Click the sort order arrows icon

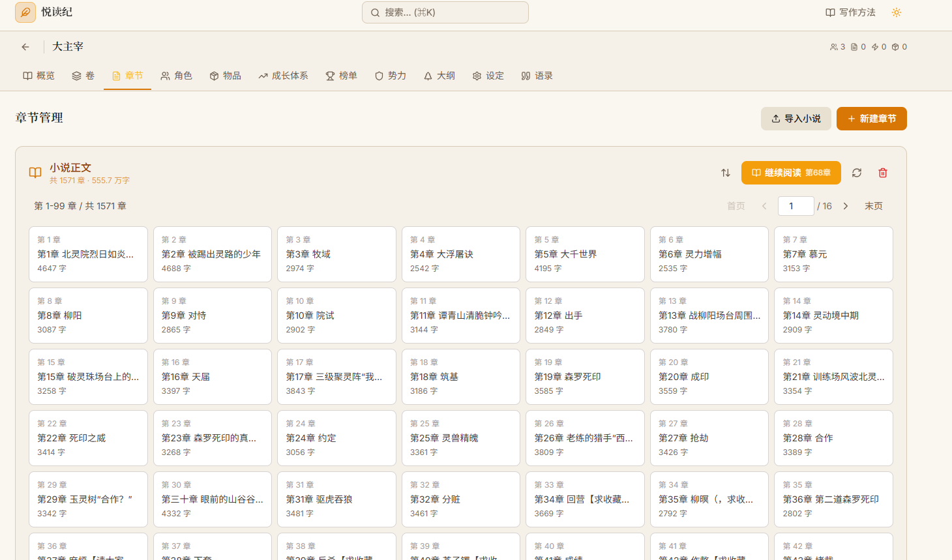[726, 173]
